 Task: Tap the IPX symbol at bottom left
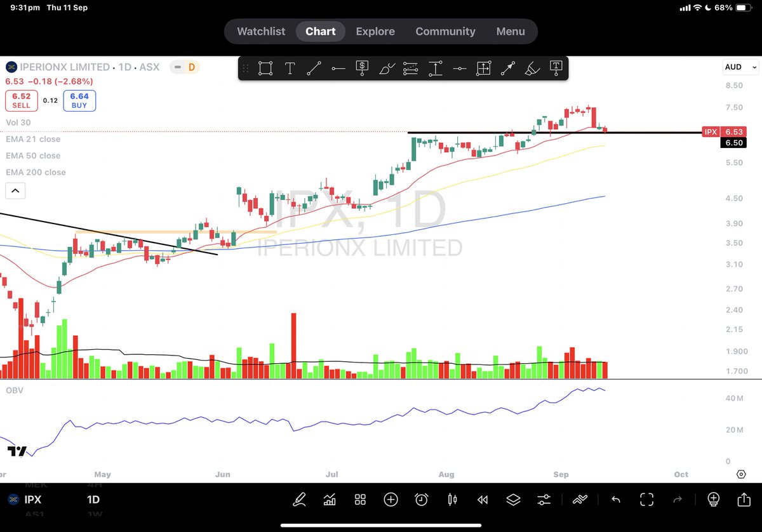point(33,500)
